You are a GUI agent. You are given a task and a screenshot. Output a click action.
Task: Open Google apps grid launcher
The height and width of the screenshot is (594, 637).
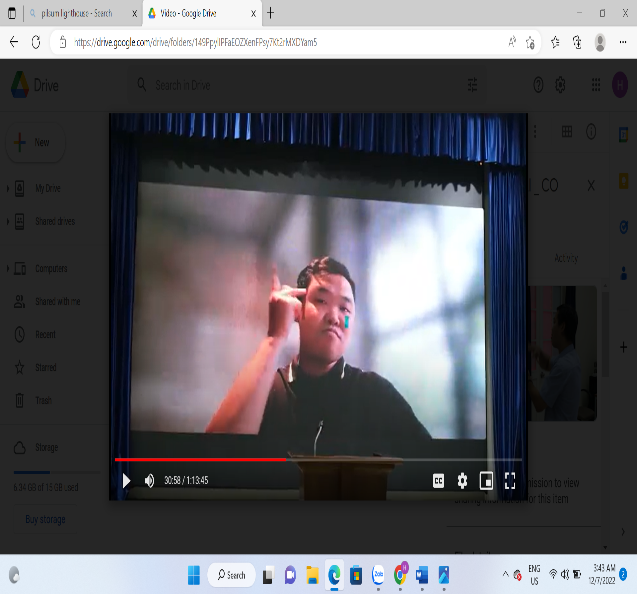coord(596,86)
